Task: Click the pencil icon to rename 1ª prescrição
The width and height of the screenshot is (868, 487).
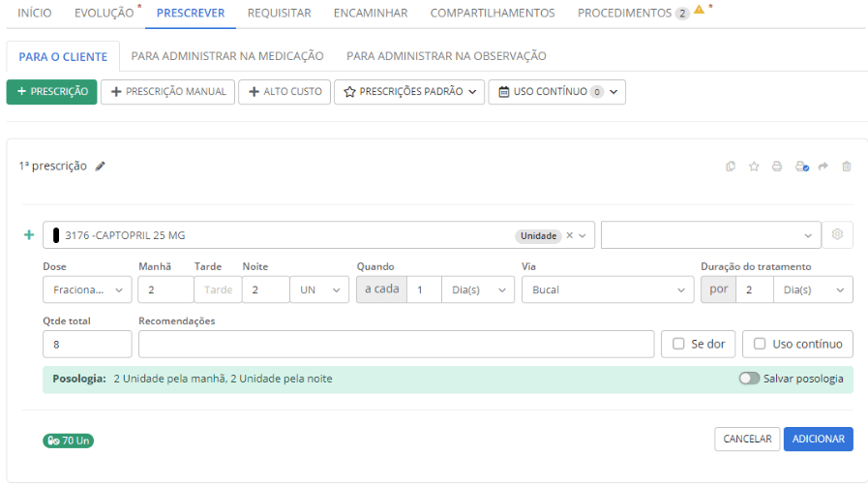Action: [x=100, y=167]
